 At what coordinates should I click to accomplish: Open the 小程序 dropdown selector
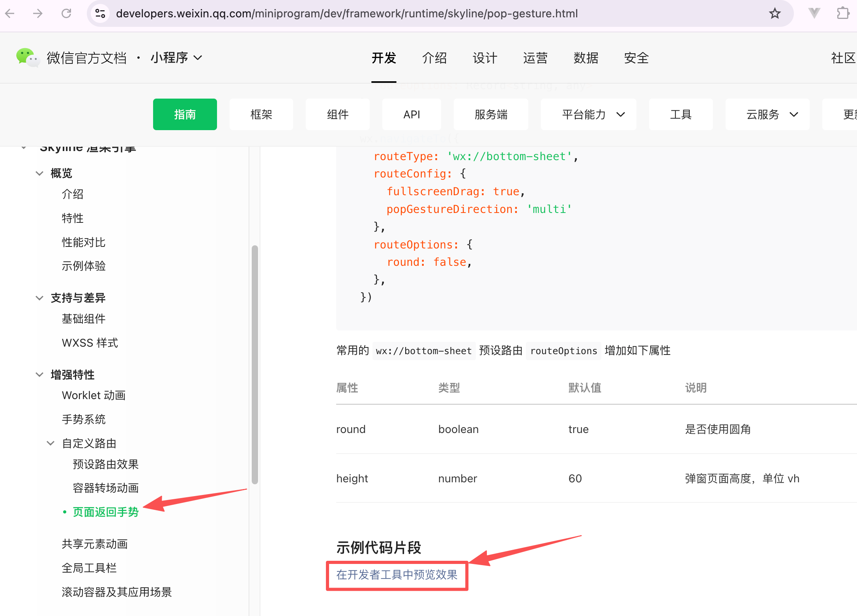coord(176,58)
